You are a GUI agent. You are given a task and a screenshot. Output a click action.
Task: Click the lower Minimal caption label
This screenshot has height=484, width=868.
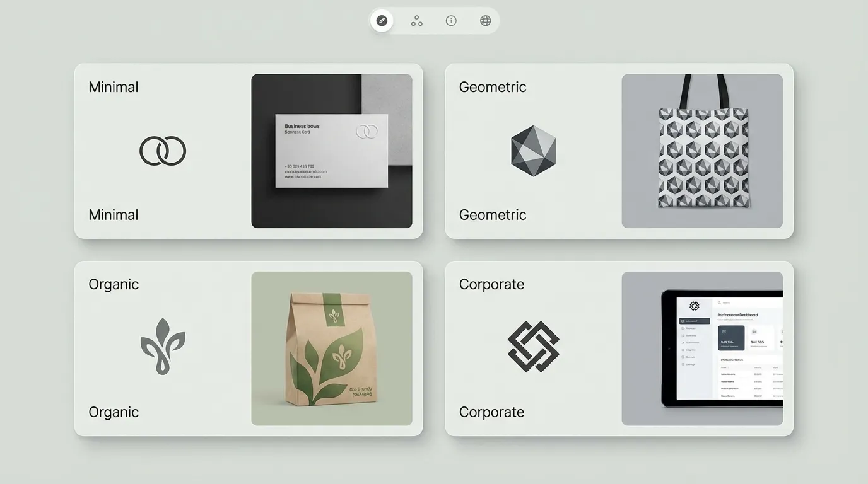[x=114, y=215]
